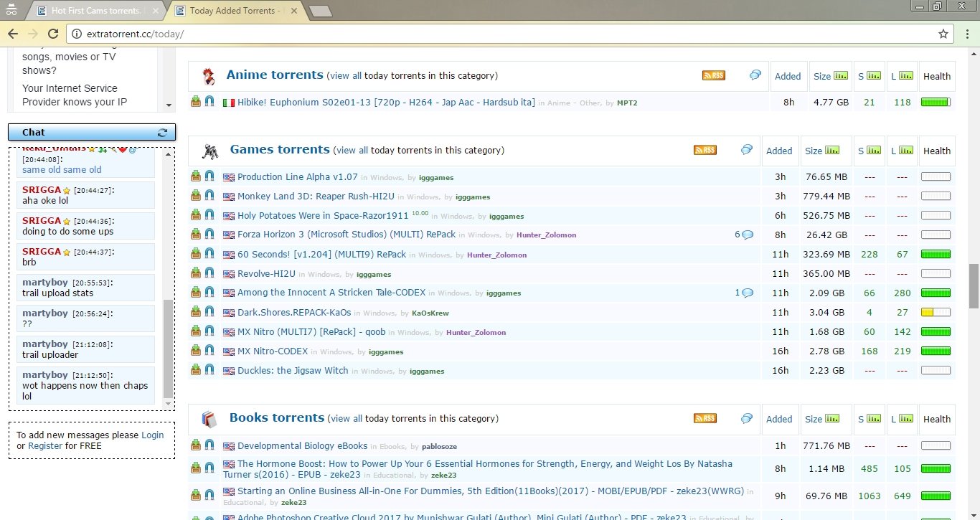The width and height of the screenshot is (980, 520).
Task: Open the Chrome three-dot menu
Action: click(x=966, y=34)
